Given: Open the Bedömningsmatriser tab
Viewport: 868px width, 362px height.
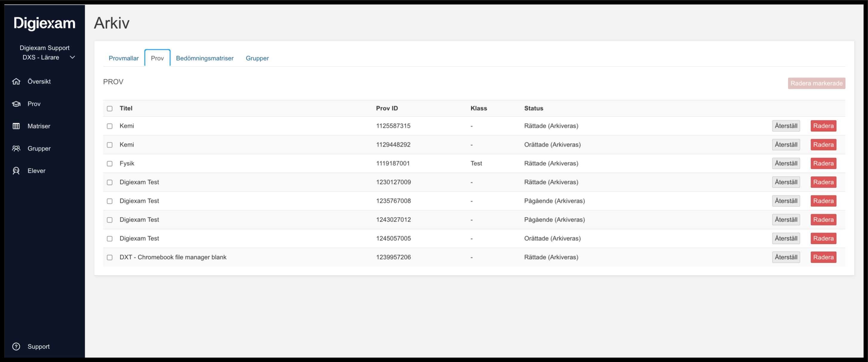Looking at the screenshot, I should [x=204, y=58].
